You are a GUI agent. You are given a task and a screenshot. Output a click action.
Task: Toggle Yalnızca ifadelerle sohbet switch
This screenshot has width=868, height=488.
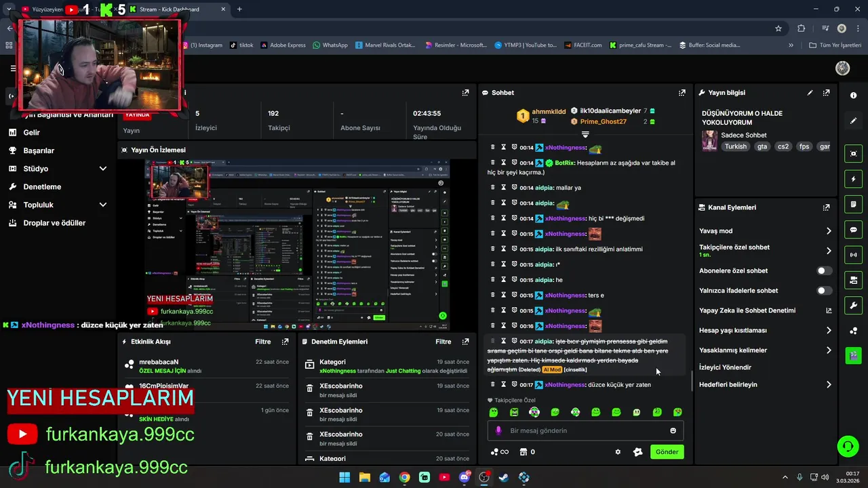click(x=824, y=291)
